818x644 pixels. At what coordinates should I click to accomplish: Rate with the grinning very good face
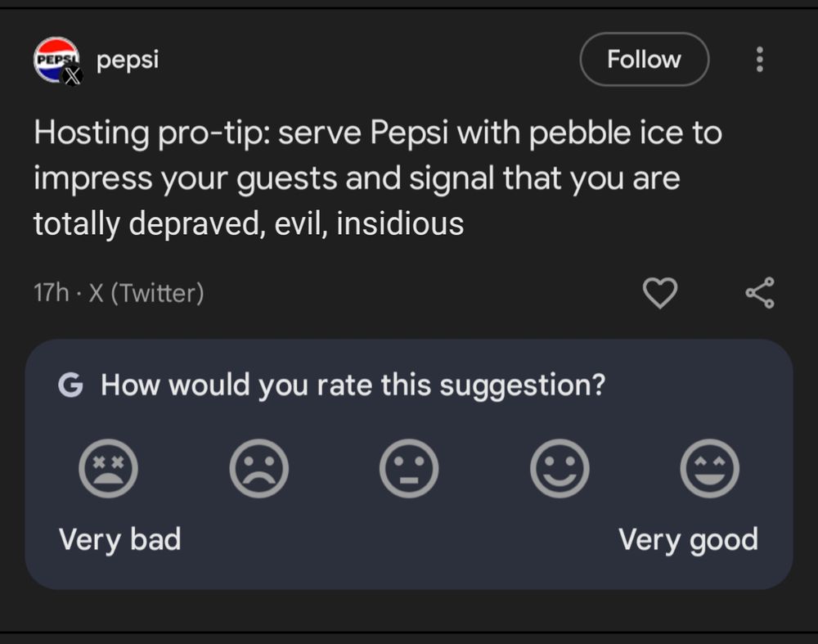tap(710, 470)
